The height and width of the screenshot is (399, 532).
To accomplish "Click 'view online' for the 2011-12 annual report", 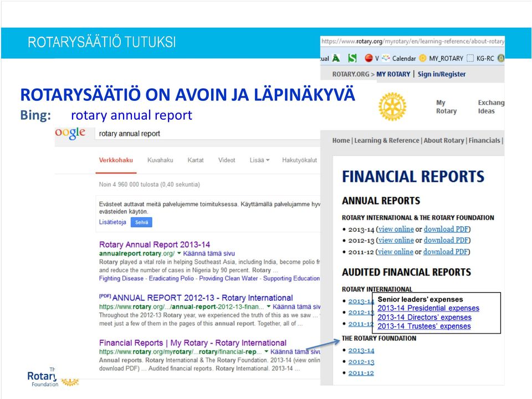I will 396,252.
